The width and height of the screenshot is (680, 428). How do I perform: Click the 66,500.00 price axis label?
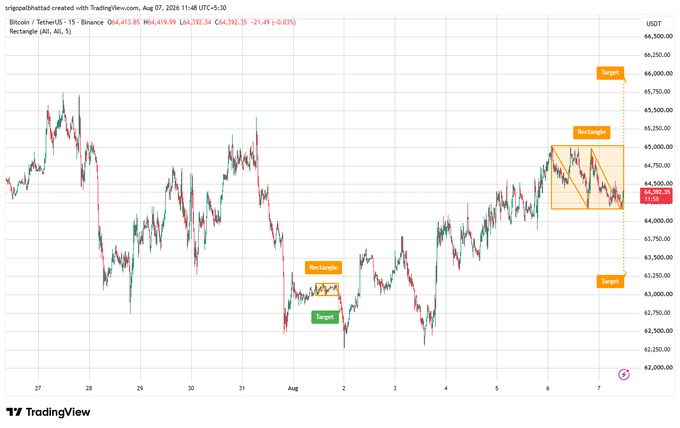[x=658, y=37]
